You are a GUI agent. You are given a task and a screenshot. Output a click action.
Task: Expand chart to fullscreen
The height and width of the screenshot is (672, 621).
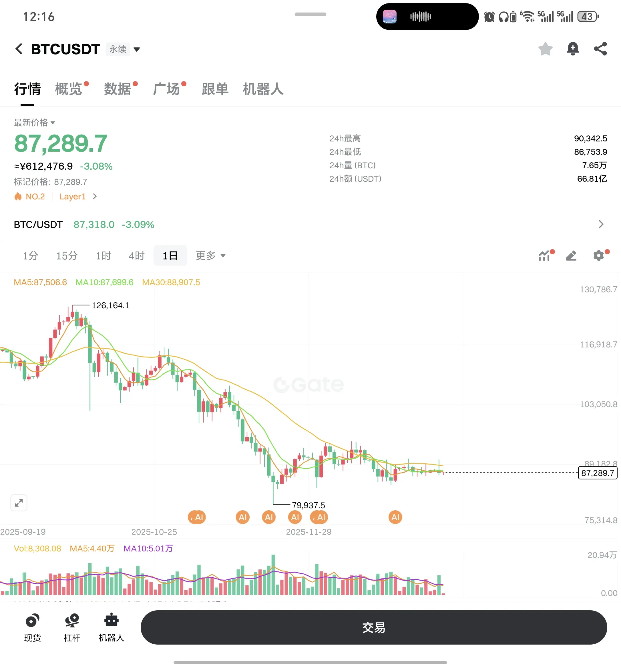point(19,503)
